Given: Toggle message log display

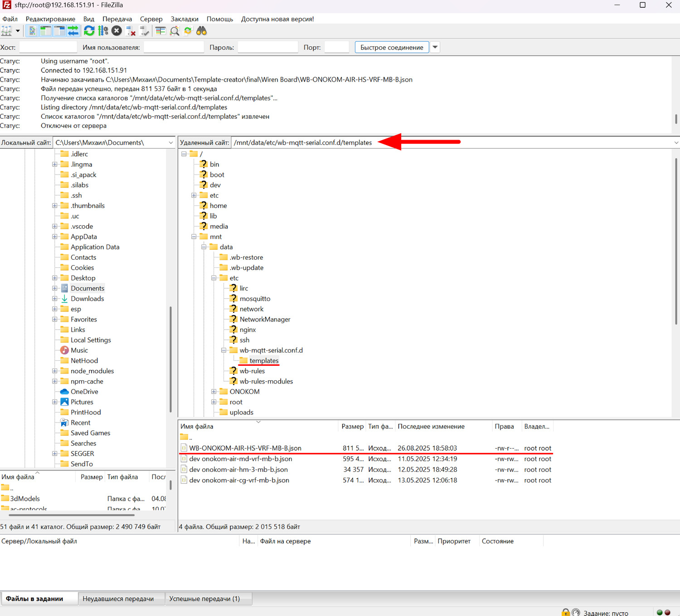Looking at the screenshot, I should pos(32,31).
